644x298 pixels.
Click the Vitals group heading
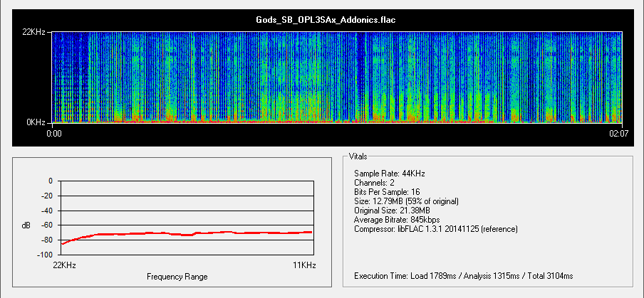click(x=360, y=156)
